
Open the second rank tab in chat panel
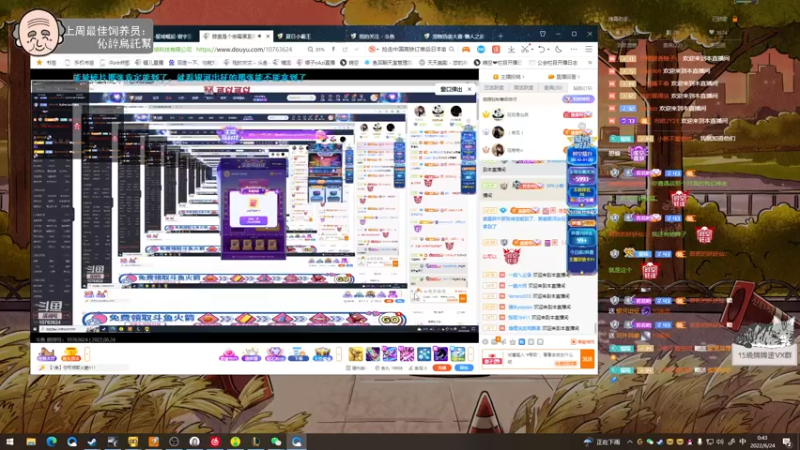click(523, 88)
